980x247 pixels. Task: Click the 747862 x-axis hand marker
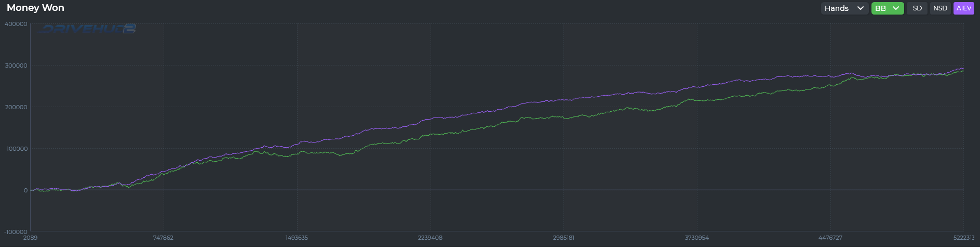pyautogui.click(x=163, y=238)
